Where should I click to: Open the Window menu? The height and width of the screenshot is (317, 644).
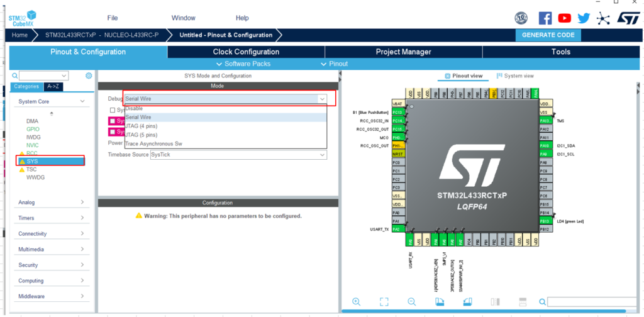pos(183,18)
